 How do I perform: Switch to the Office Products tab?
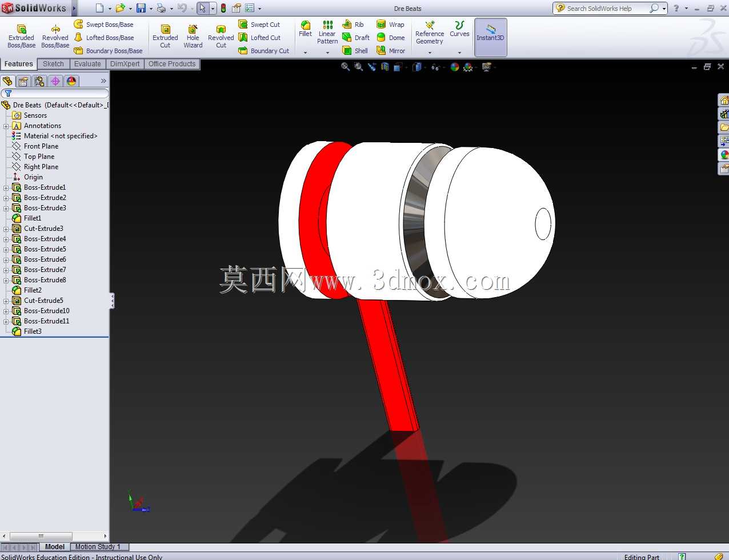point(172,64)
